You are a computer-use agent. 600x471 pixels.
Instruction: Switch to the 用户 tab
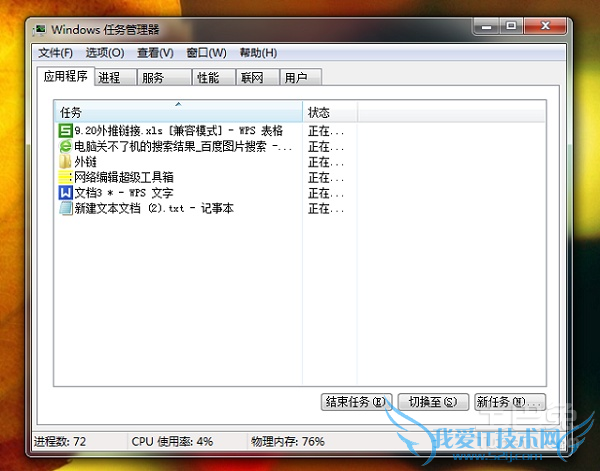pyautogui.click(x=301, y=78)
